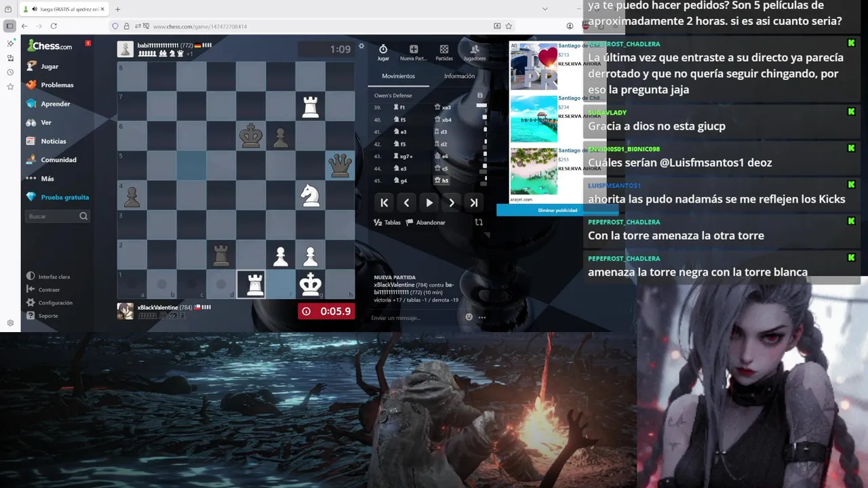
Task: Resign with the Abandonar button
Action: (426, 222)
